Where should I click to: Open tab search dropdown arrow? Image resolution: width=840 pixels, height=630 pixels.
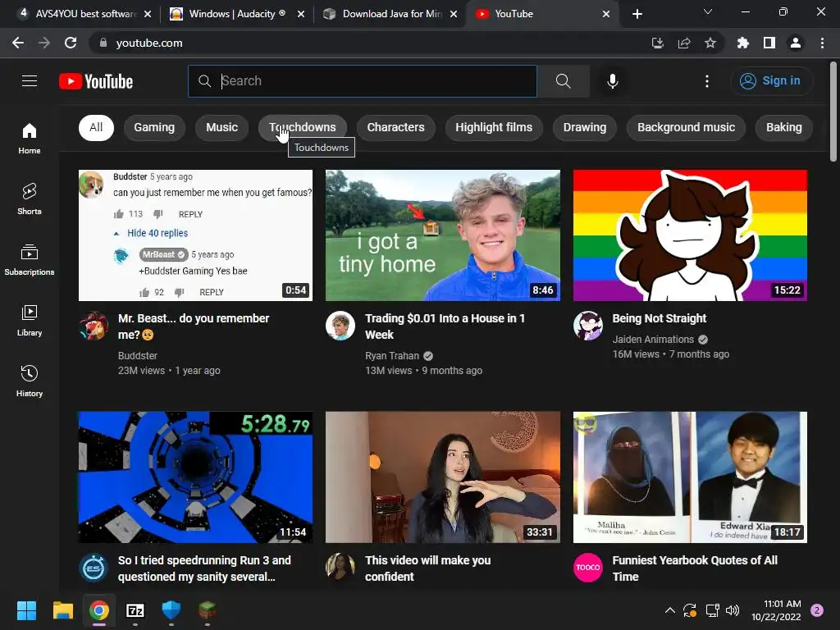tap(708, 11)
